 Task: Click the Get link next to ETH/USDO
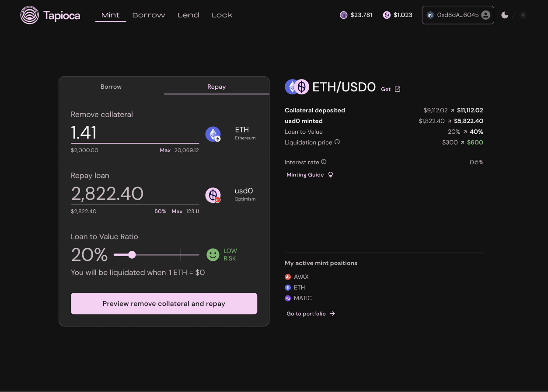[386, 89]
